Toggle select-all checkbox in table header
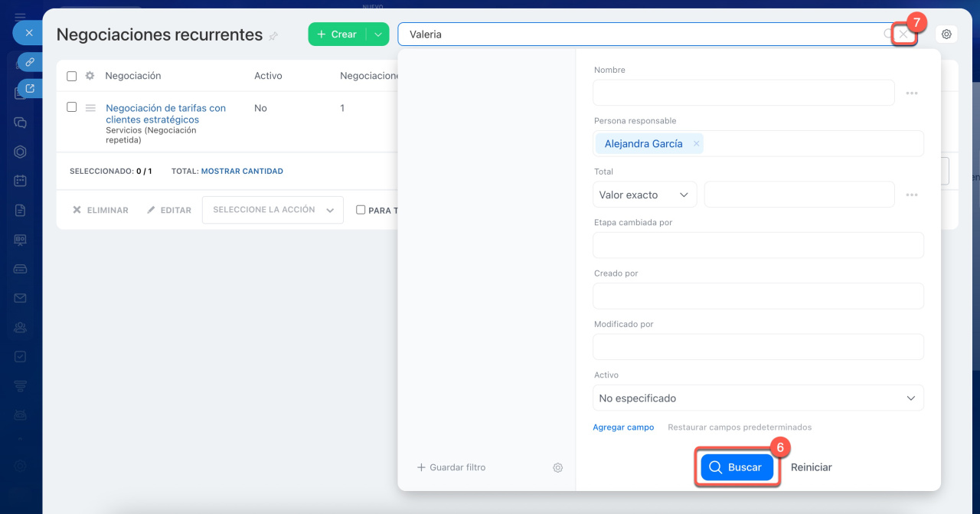The height and width of the screenshot is (514, 980). point(72,76)
